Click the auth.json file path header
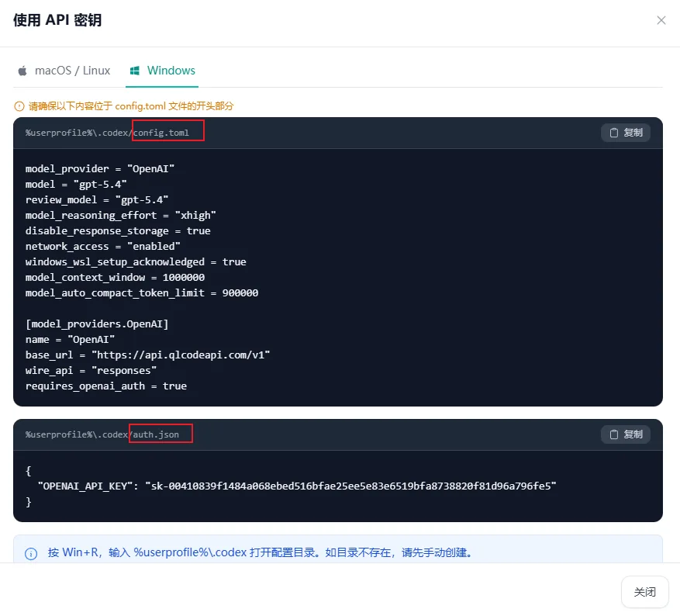The width and height of the screenshot is (680, 616). click(x=102, y=434)
